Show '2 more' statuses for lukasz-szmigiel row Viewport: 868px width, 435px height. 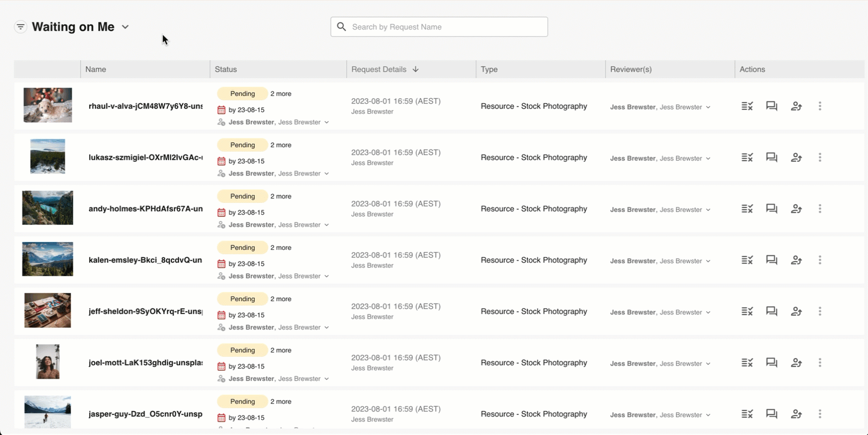coord(281,145)
